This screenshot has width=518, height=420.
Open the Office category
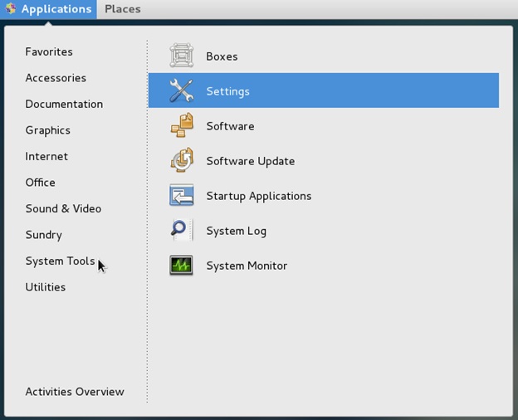(x=40, y=183)
